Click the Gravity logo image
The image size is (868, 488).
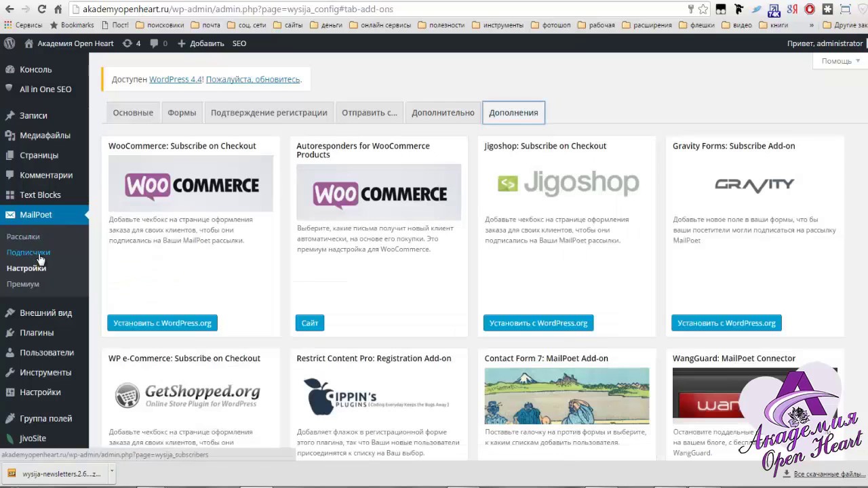tap(755, 184)
